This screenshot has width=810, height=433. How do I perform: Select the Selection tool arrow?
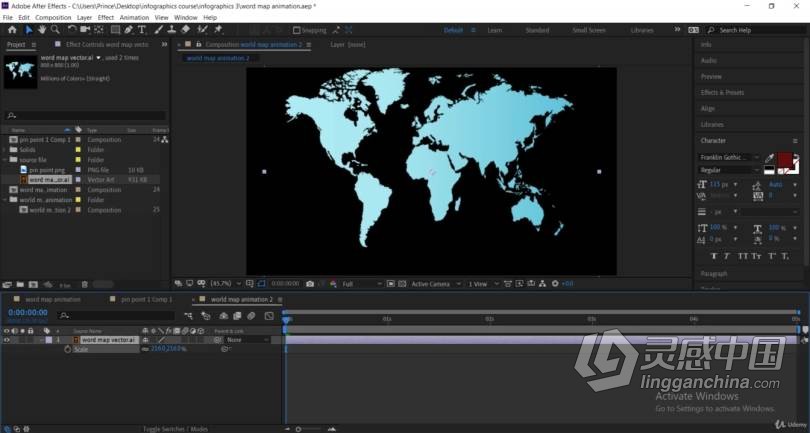[29, 30]
